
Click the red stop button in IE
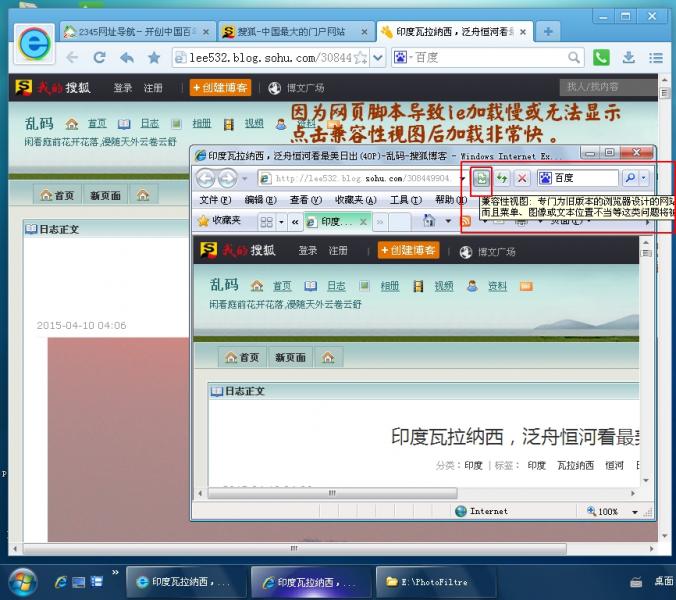click(522, 178)
